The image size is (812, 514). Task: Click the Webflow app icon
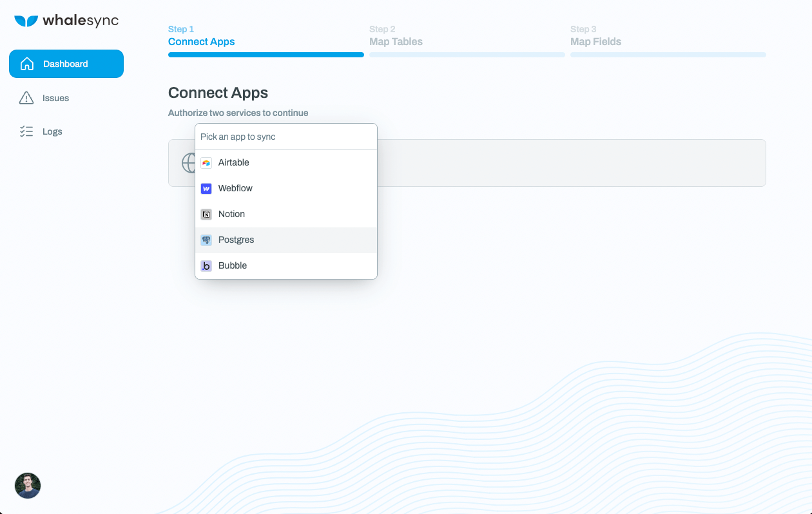206,189
